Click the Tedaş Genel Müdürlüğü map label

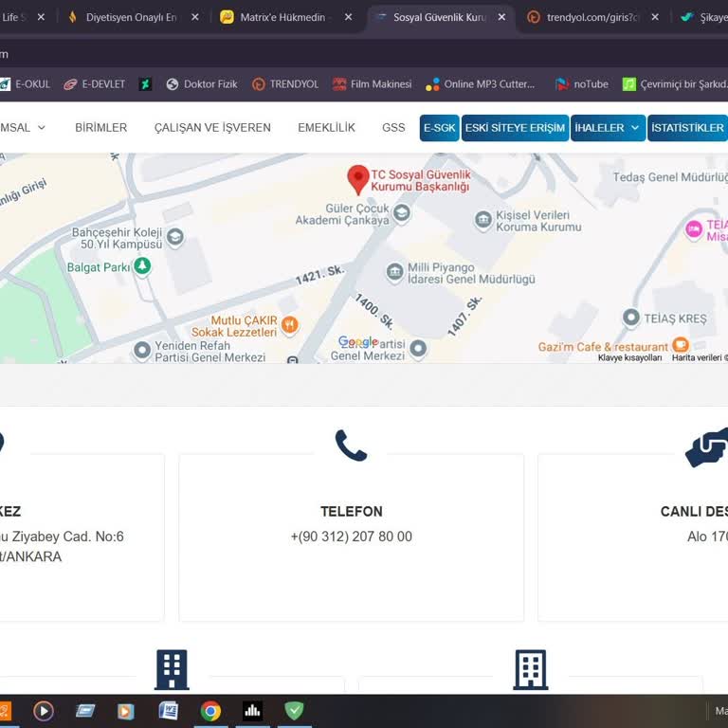tap(670, 177)
